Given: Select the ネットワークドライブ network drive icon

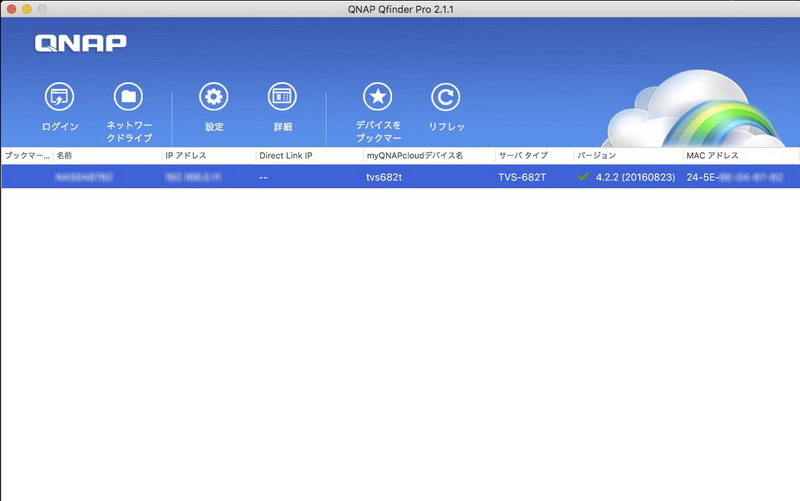Looking at the screenshot, I should tap(128, 96).
